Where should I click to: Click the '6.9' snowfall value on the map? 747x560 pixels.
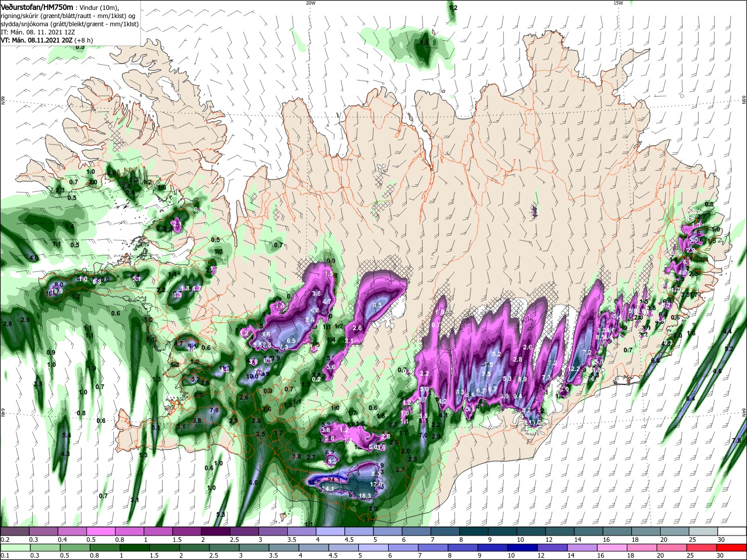coord(292,341)
